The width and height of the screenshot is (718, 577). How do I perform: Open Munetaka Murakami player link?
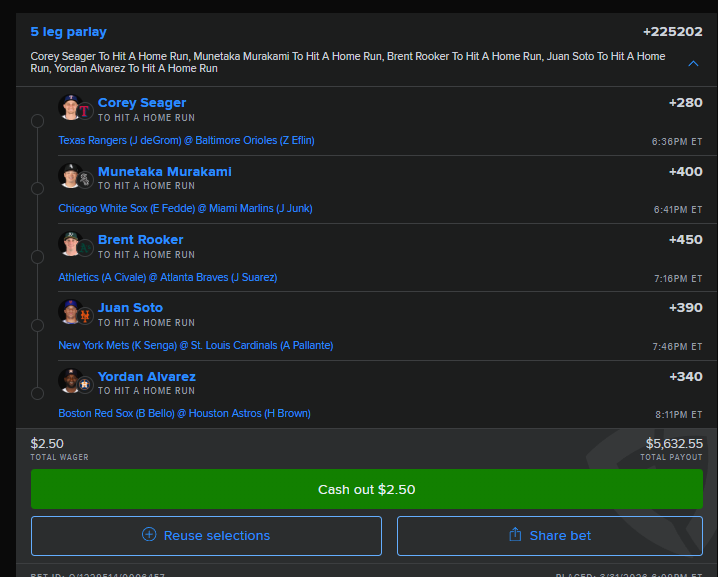pyautogui.click(x=165, y=172)
